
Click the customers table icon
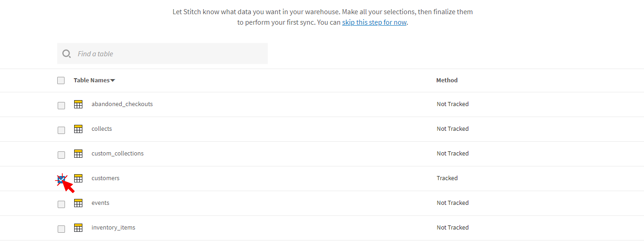tap(78, 178)
